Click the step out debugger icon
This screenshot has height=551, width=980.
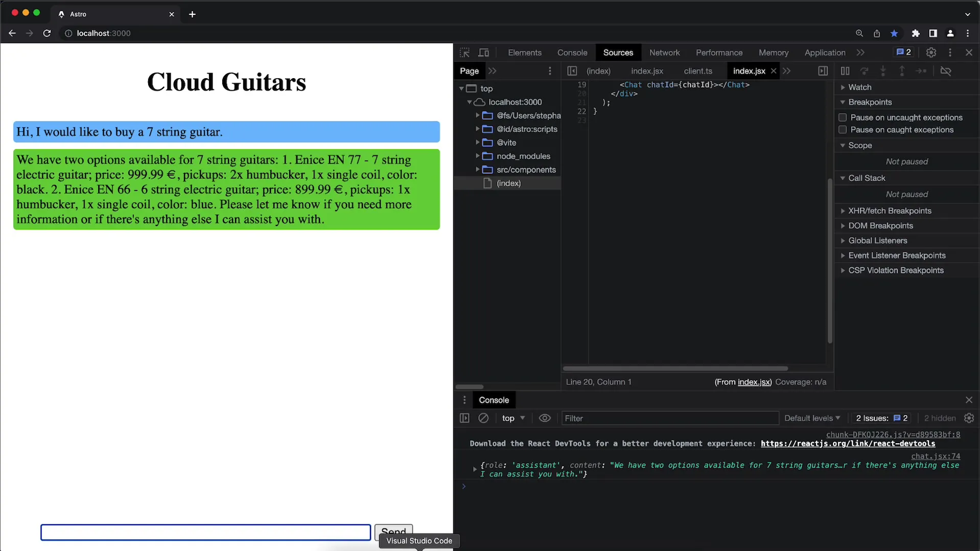(902, 71)
